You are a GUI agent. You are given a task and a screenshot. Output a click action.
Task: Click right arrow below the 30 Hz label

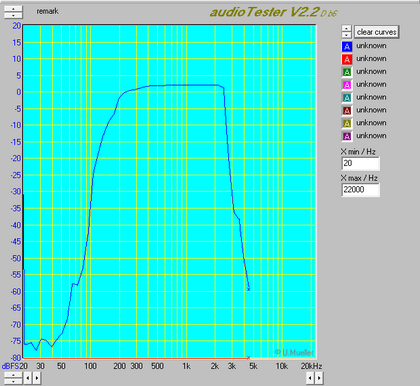(37, 378)
